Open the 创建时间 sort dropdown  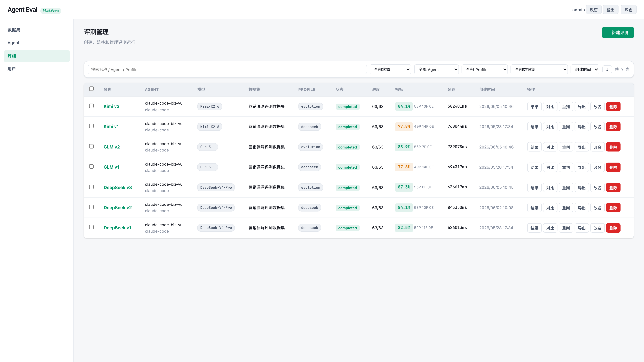pyautogui.click(x=585, y=69)
